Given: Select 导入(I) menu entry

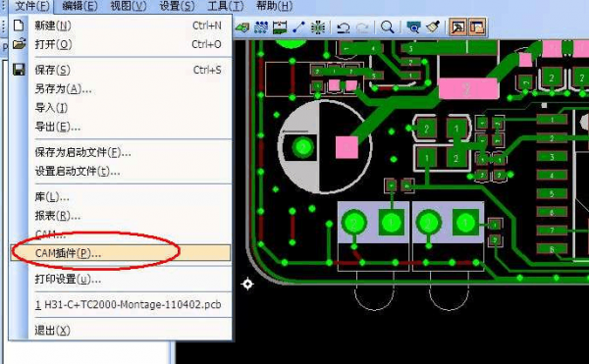Looking at the screenshot, I should pos(121,108).
